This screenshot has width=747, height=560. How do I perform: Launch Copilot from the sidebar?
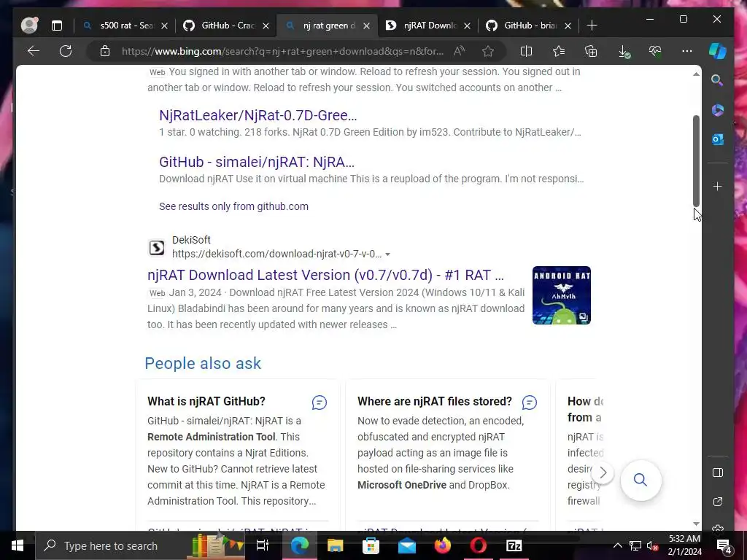coord(718,51)
